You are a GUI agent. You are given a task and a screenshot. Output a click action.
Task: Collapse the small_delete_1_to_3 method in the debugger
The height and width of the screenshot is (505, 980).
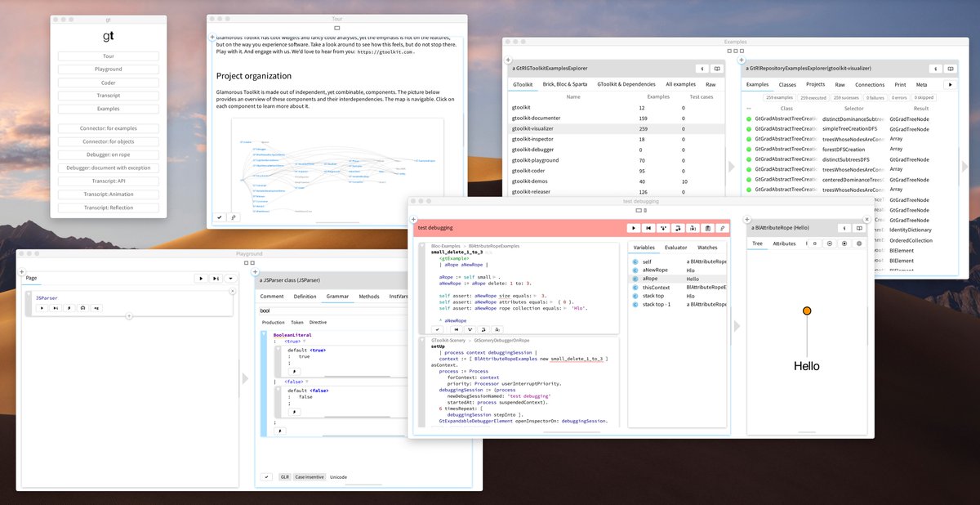421,246
